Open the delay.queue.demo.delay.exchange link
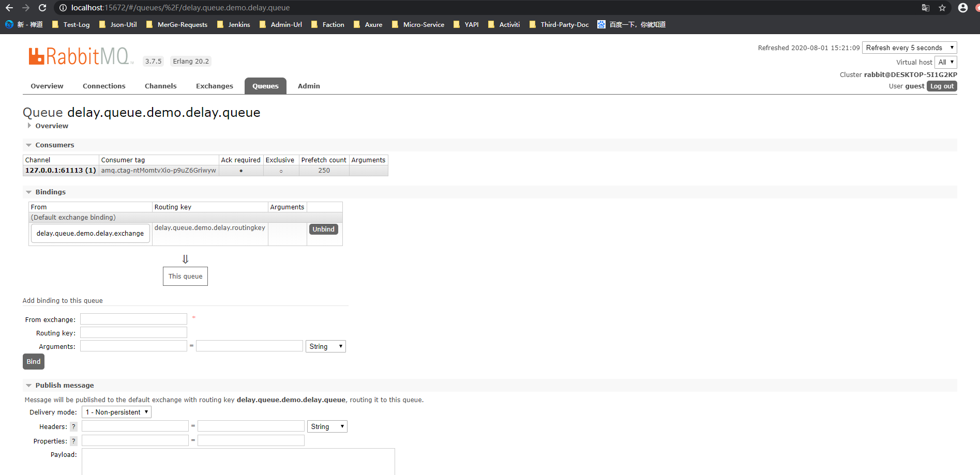The width and height of the screenshot is (980, 475). coord(91,233)
